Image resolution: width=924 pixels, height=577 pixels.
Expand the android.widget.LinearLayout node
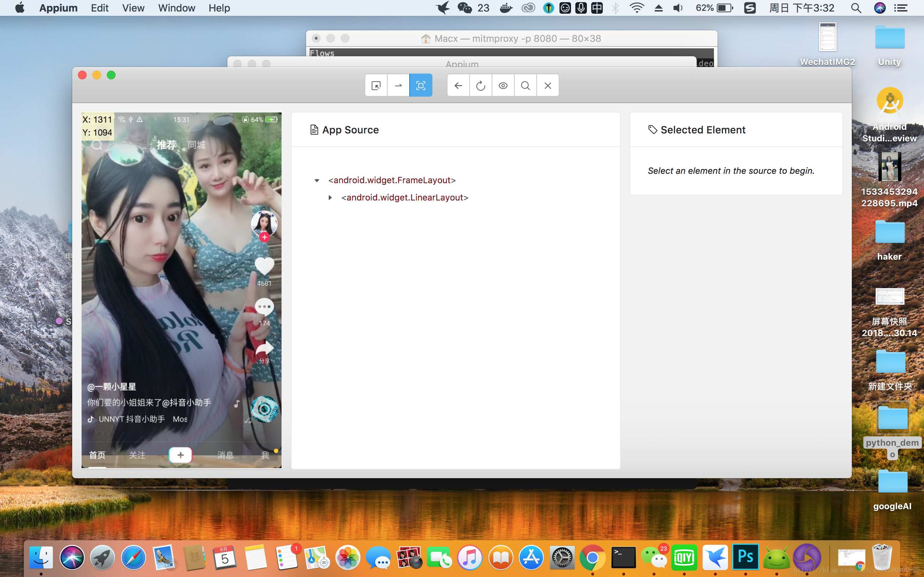click(330, 198)
